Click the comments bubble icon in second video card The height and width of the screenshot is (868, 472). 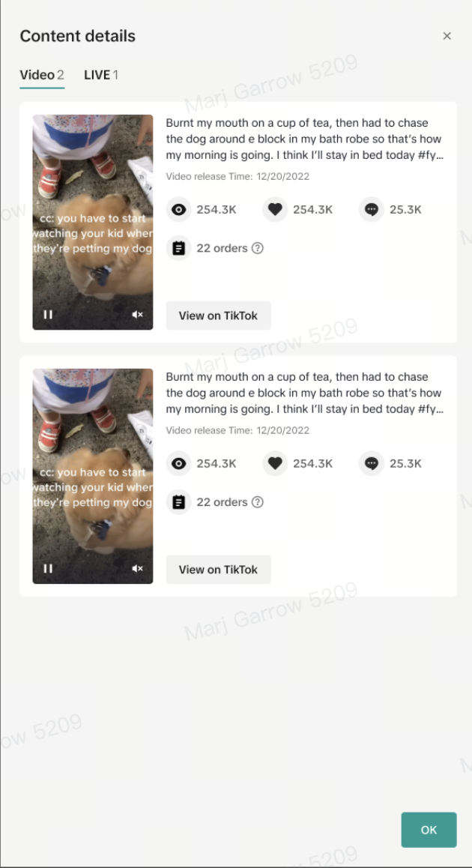click(372, 463)
